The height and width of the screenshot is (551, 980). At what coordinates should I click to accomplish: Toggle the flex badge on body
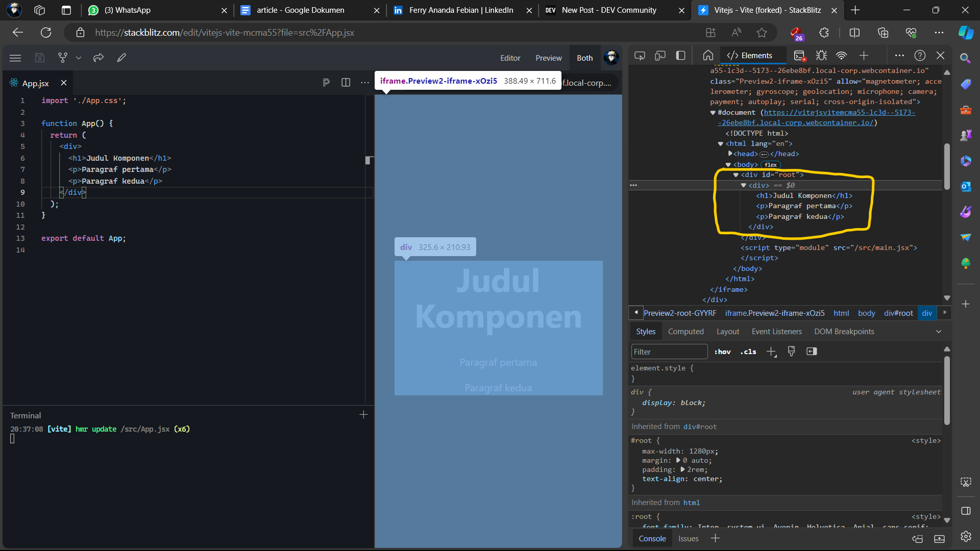pos(771,165)
